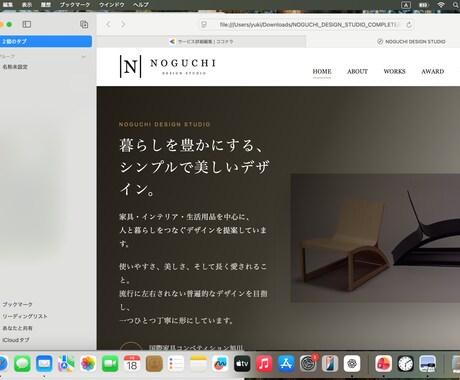Click the wooden chair hero image
This screenshot has width=460, height=380.
(x=375, y=238)
